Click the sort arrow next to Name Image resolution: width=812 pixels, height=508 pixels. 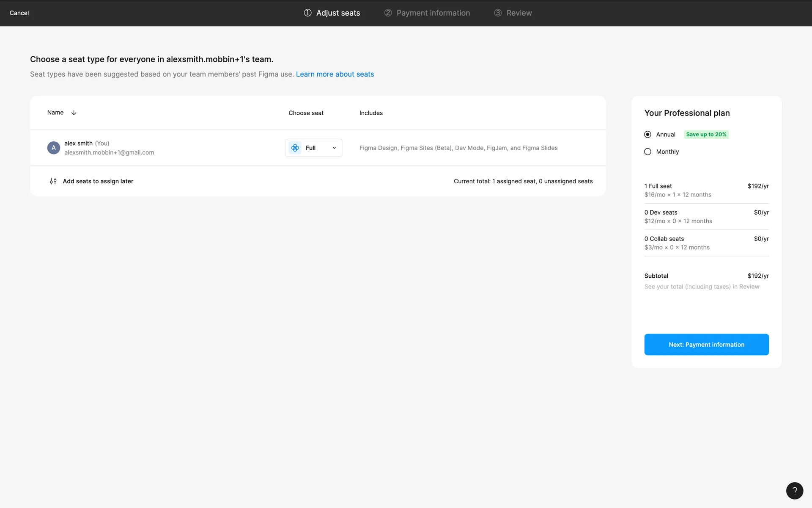click(74, 113)
